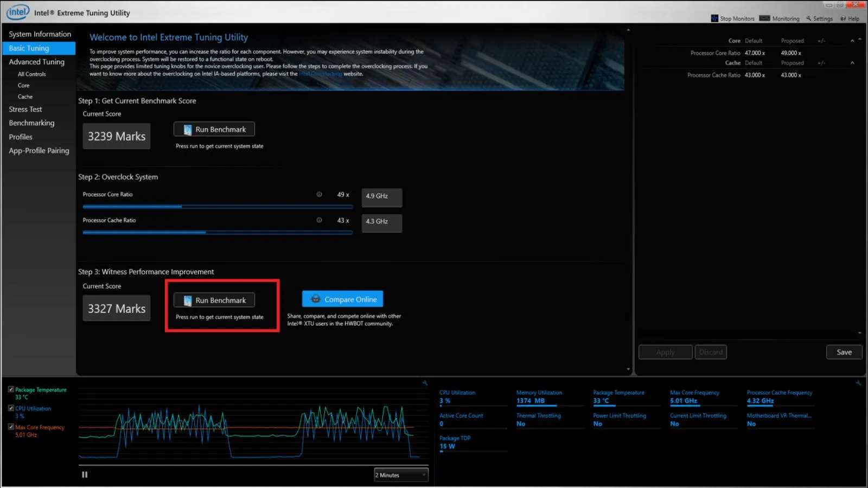Image resolution: width=868 pixels, height=488 pixels.
Task: Click the info icon beside Processor Cache Ratio
Action: pos(319,220)
